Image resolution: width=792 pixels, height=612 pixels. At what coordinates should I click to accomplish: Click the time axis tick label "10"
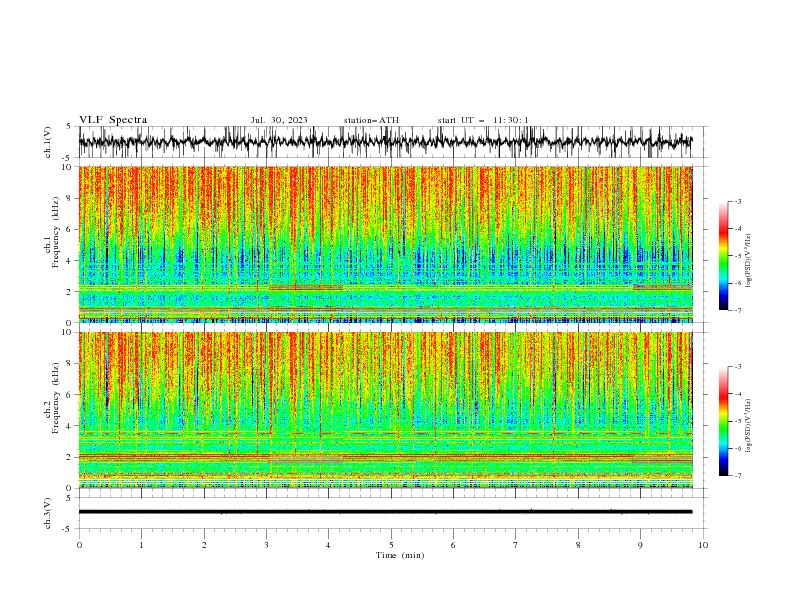pyautogui.click(x=703, y=545)
